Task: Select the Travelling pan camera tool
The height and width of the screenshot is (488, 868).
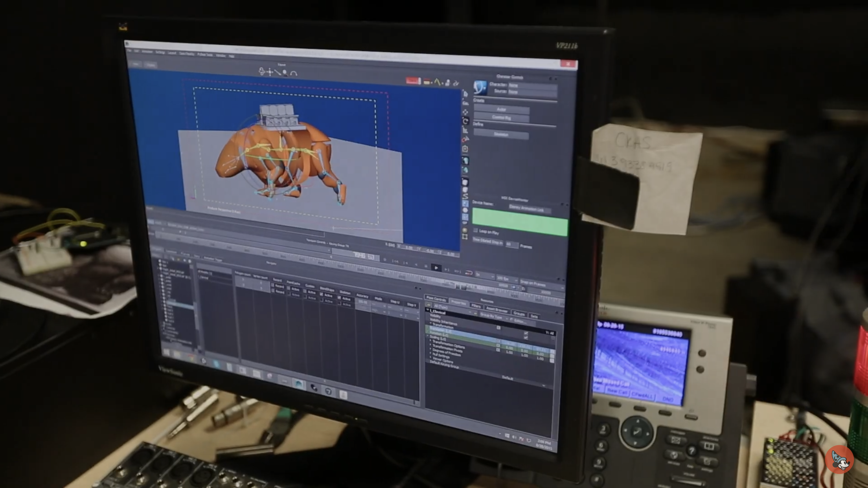Action: point(270,72)
